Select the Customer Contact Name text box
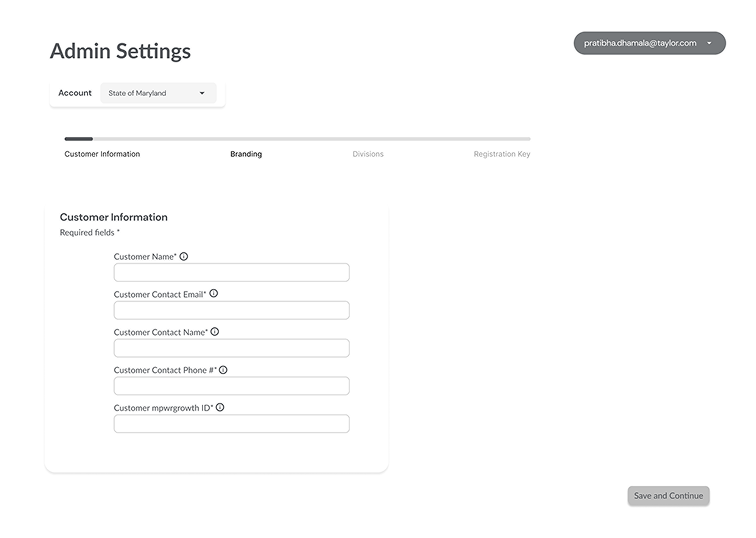756x538 pixels. point(231,348)
